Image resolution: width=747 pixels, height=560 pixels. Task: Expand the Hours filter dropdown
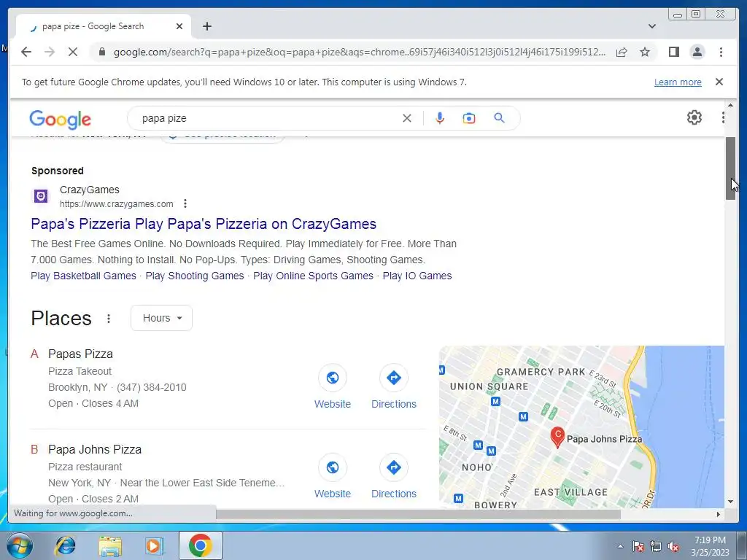point(161,318)
